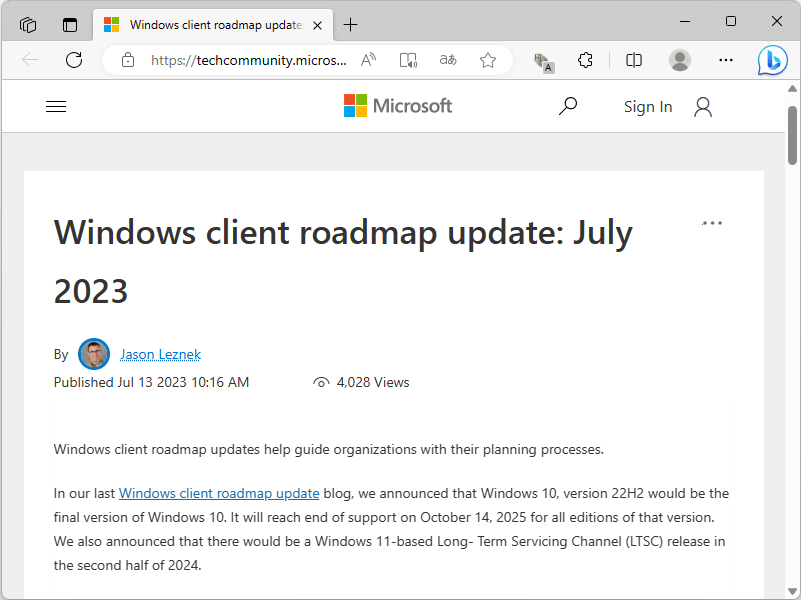Screen dimensions: 801x600
Task: Click the scrollbar down arrow
Action: (792, 592)
